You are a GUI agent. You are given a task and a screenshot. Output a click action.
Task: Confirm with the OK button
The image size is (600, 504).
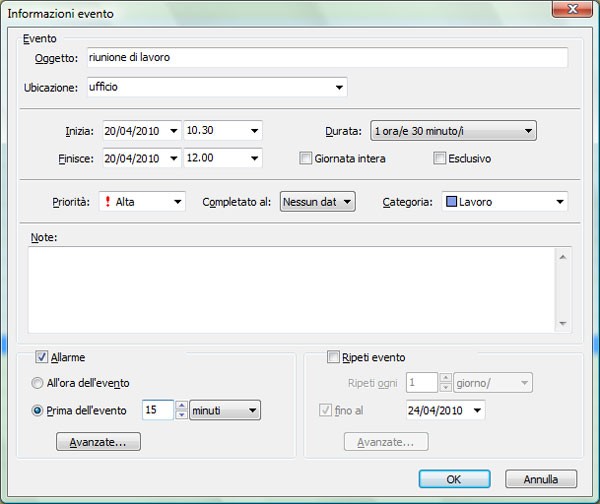pyautogui.click(x=454, y=478)
